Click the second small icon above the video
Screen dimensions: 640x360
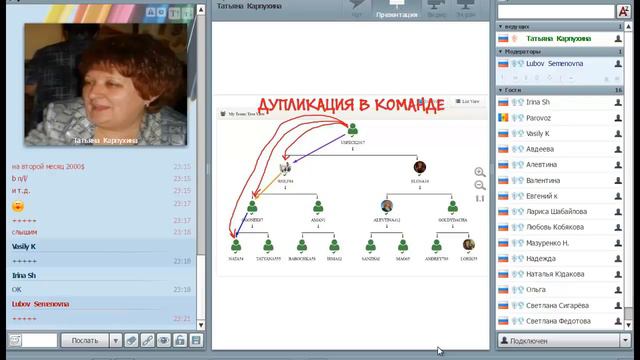(161, 13)
